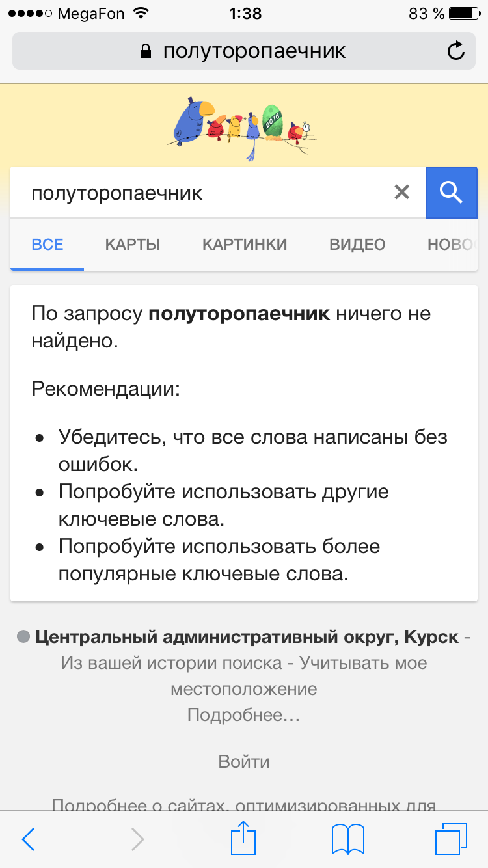Go back with Safari back arrow
Screen dimensions: 488x868
[x=28, y=839]
